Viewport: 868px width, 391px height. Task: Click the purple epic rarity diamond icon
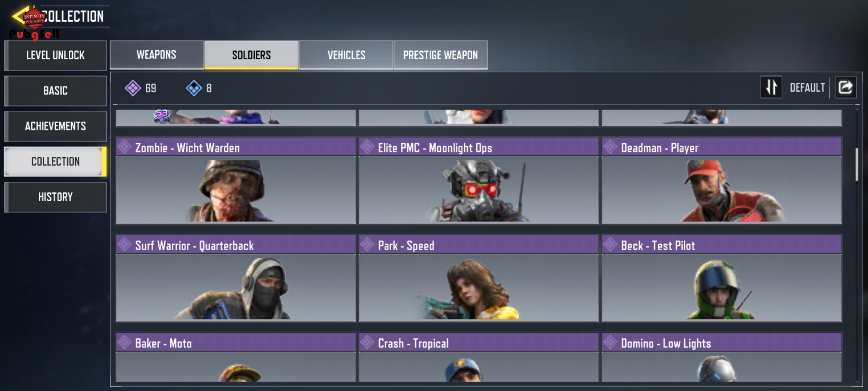tap(133, 88)
